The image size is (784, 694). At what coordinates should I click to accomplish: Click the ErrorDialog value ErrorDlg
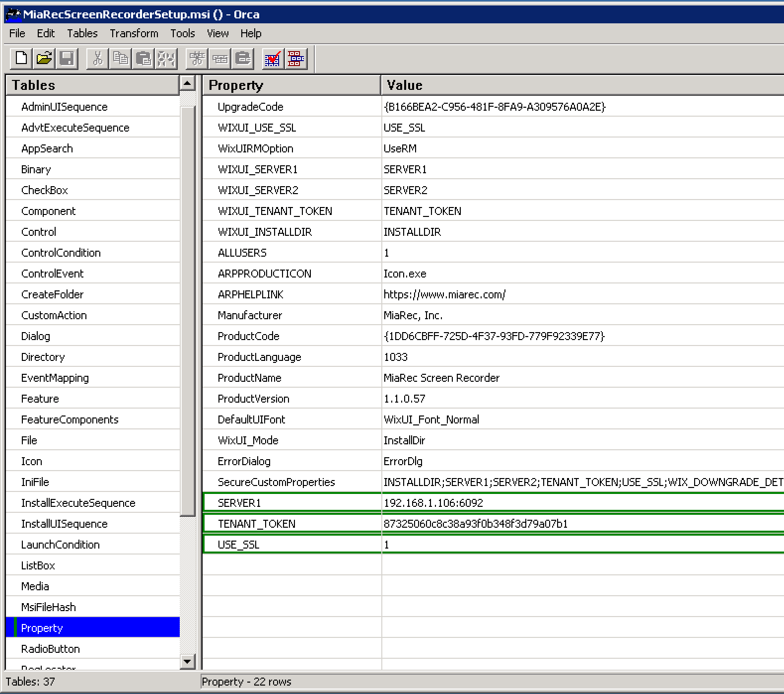(x=403, y=461)
